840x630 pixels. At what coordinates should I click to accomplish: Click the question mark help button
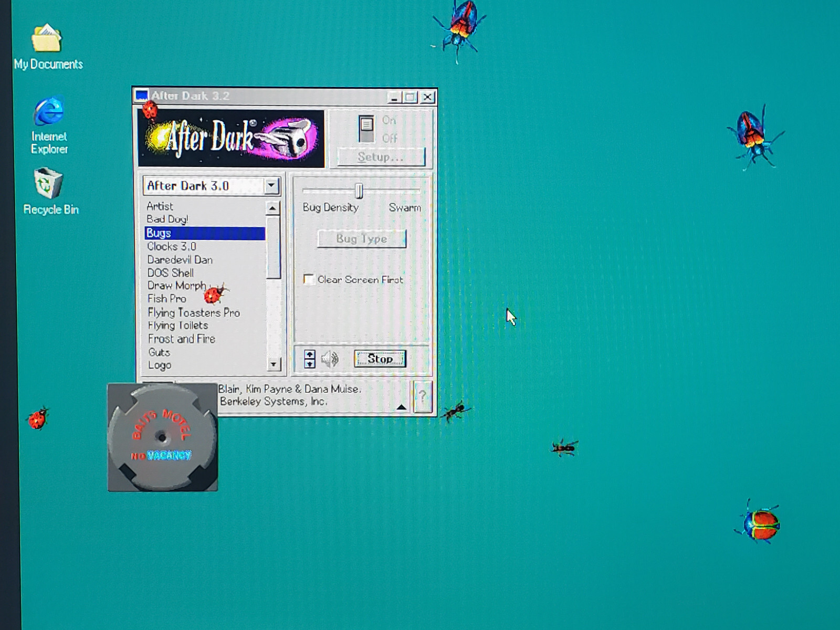tap(423, 396)
